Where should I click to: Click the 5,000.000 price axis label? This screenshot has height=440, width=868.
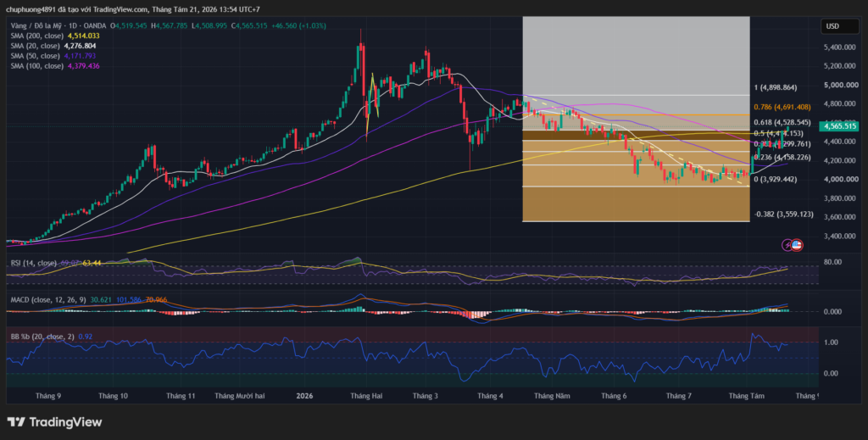(841, 86)
